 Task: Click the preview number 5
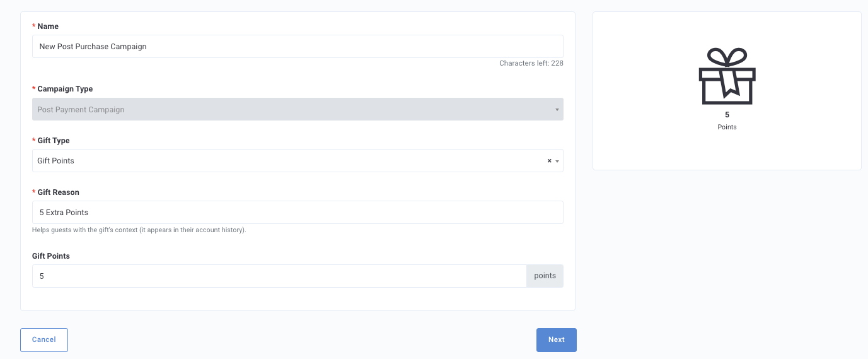coord(727,115)
